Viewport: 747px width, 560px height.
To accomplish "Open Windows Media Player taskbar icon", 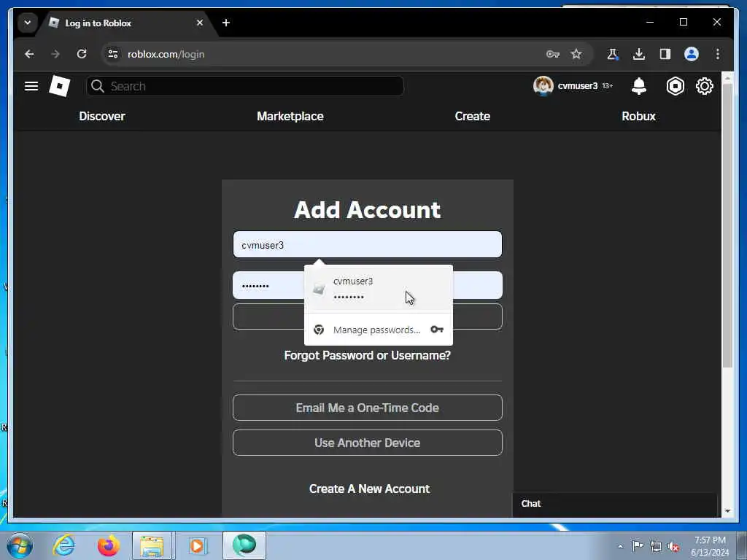I will (197, 545).
